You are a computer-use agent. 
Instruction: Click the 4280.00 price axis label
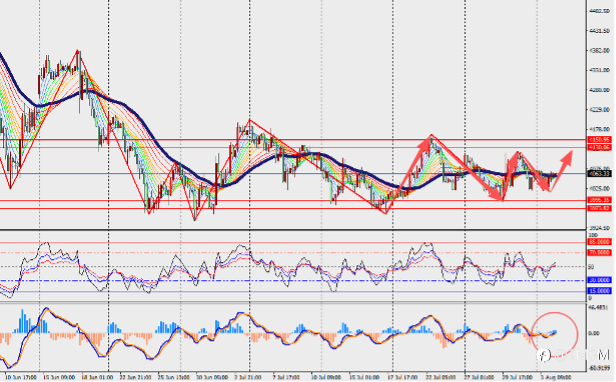click(x=599, y=90)
